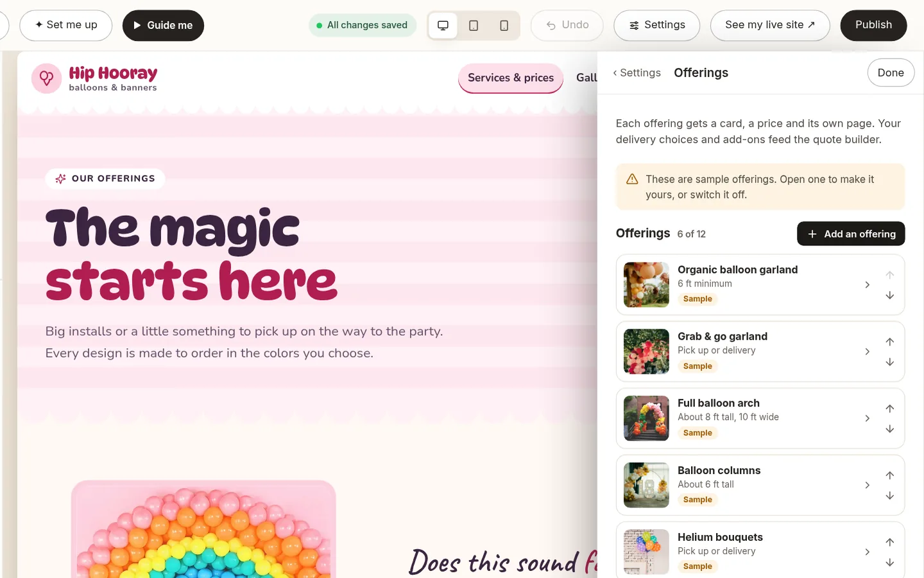Expand the Organic balloon garland offering
Viewport: 924px width, 578px height.
pos(867,285)
